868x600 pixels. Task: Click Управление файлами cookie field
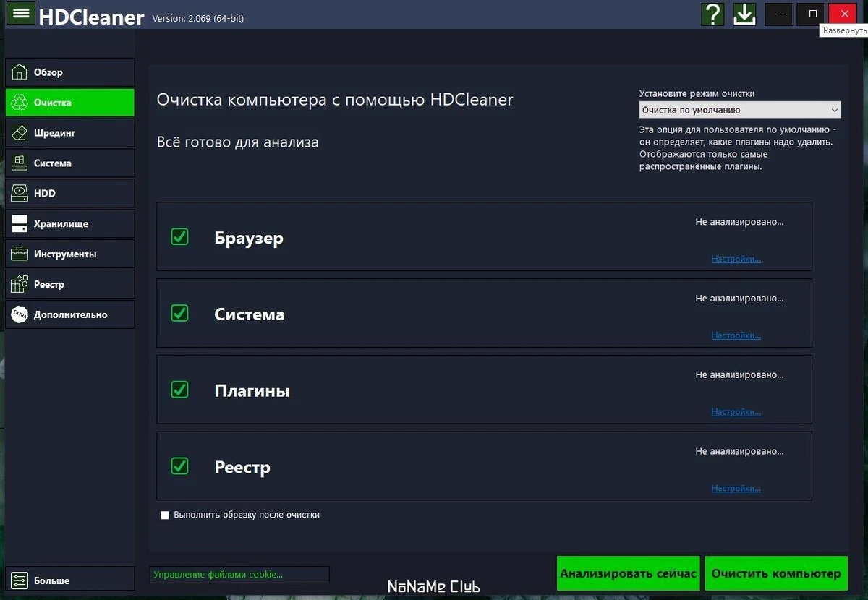239,575
